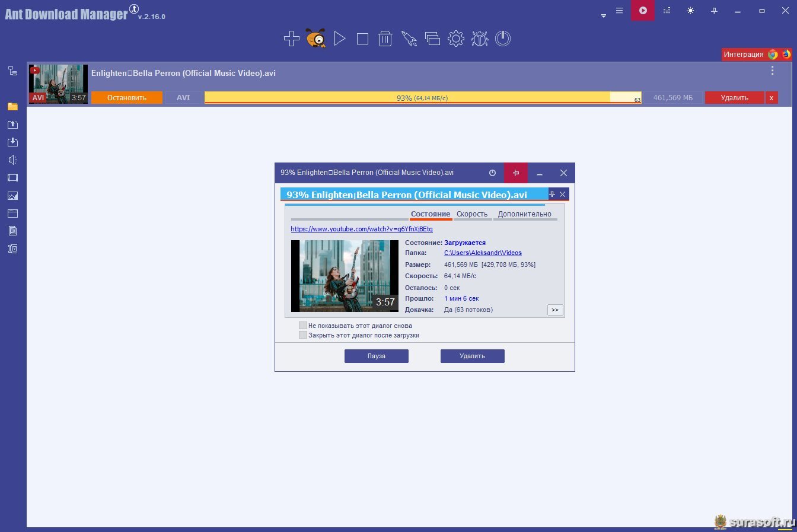
Task: Click the Пауза button in dialog
Action: (x=377, y=356)
